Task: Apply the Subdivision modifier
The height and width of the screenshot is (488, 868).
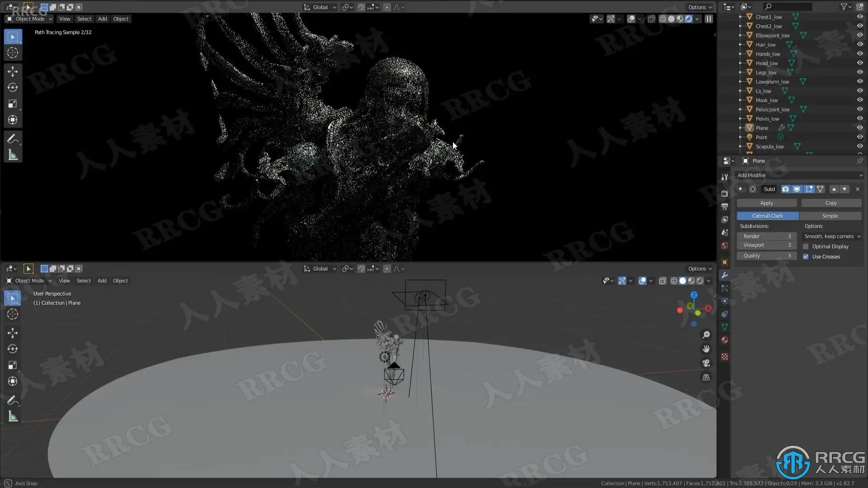Action: [x=767, y=203]
